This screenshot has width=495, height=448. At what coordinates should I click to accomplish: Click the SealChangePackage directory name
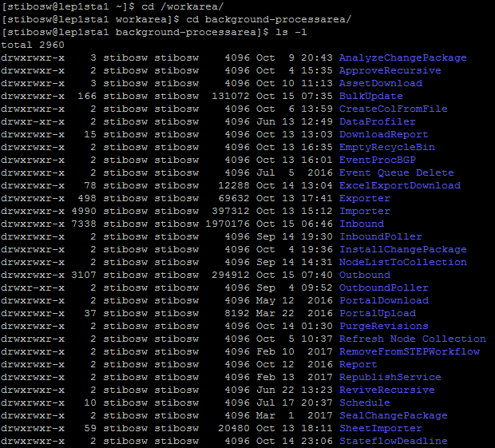393,416
